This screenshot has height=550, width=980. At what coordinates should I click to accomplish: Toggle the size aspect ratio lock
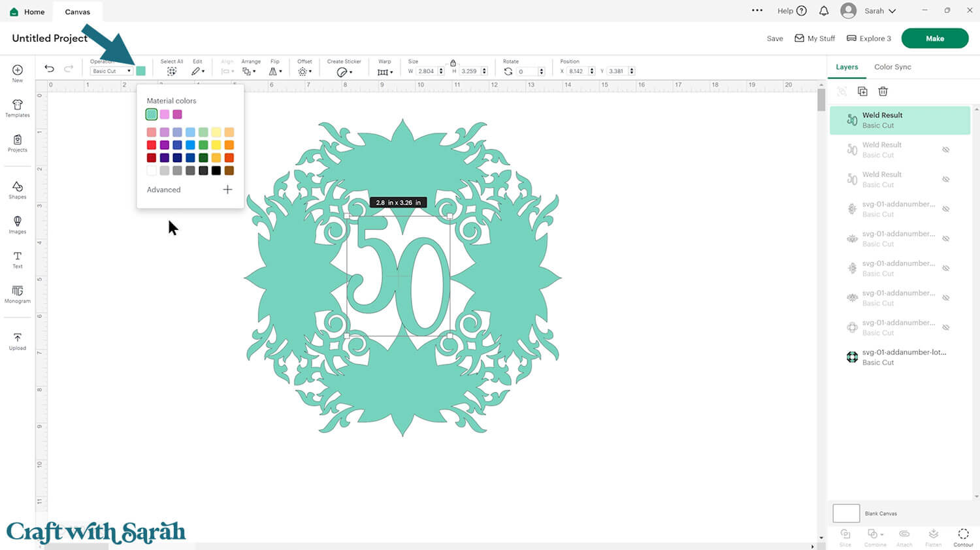pos(453,63)
